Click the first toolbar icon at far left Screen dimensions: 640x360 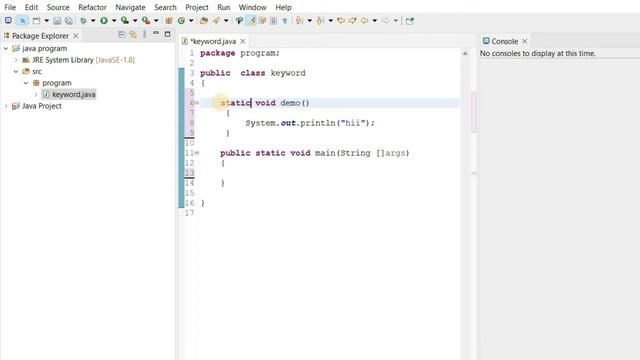[8, 20]
